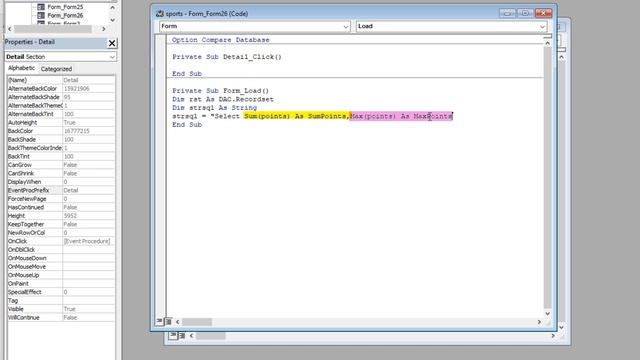Click code window horizontal scroll left arrow
640x360 pixels.
coord(178,322)
